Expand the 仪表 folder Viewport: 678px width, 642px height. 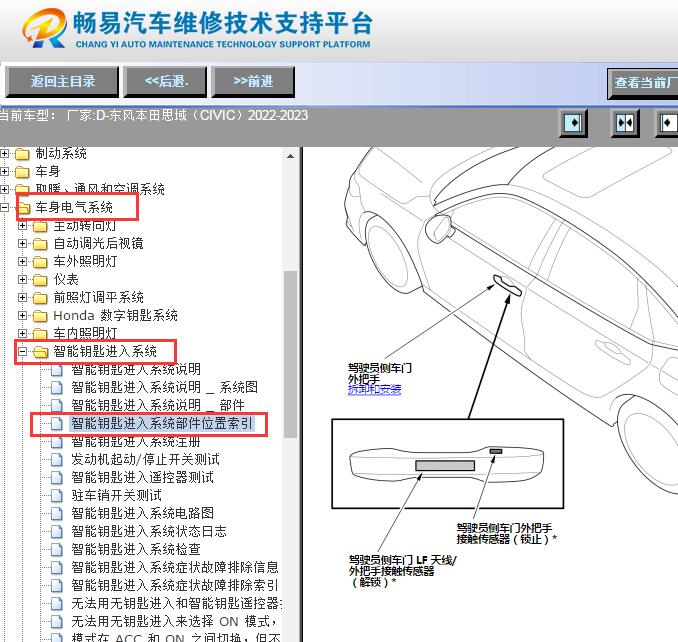point(22,280)
